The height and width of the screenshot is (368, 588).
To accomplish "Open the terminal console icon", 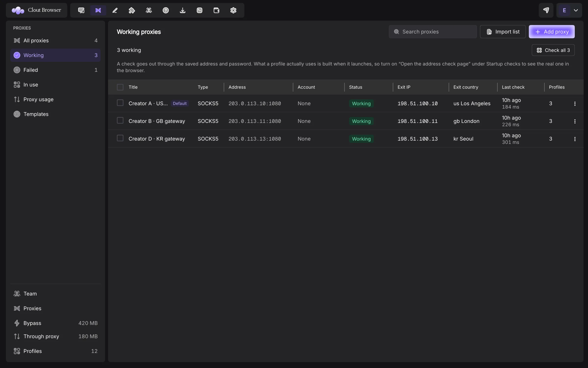I will tap(199, 10).
